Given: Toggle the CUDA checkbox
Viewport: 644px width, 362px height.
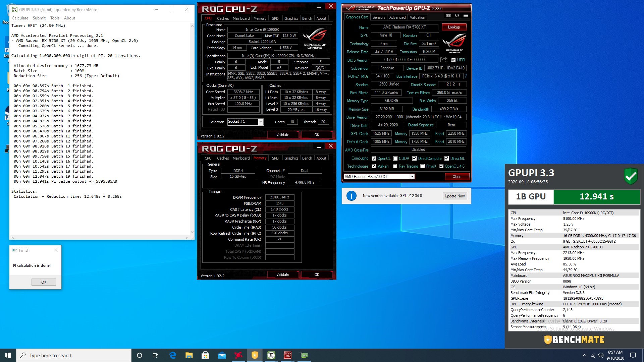Looking at the screenshot, I should pos(395,159).
